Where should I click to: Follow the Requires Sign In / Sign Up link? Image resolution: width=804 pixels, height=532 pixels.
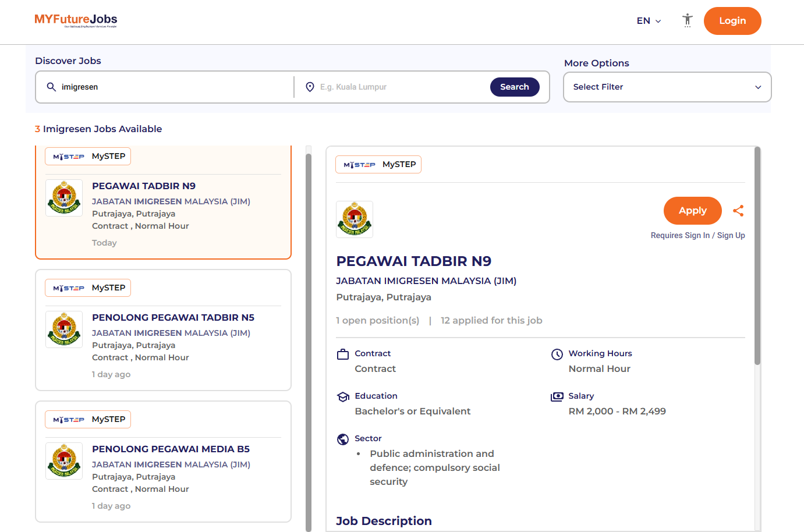(x=697, y=235)
